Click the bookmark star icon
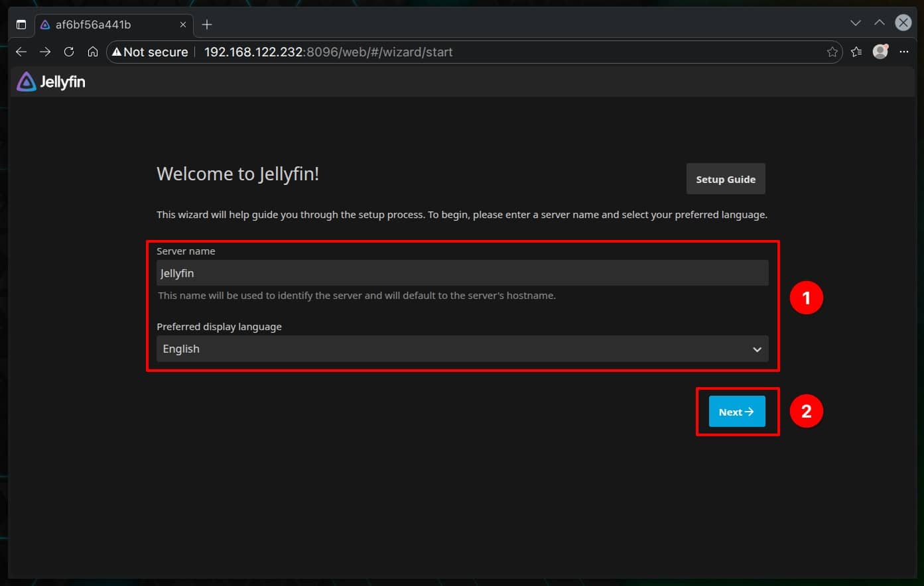Viewport: 924px width, 586px height. point(832,52)
